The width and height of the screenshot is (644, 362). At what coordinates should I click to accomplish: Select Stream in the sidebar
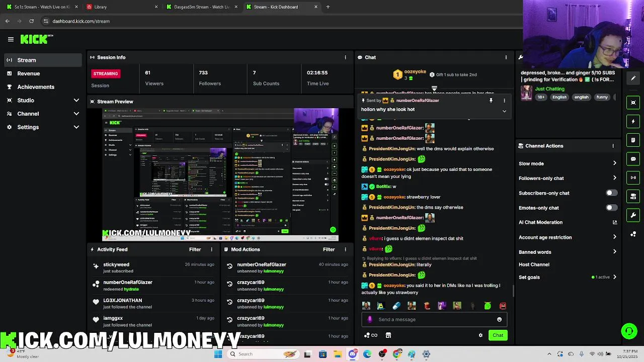click(42, 60)
